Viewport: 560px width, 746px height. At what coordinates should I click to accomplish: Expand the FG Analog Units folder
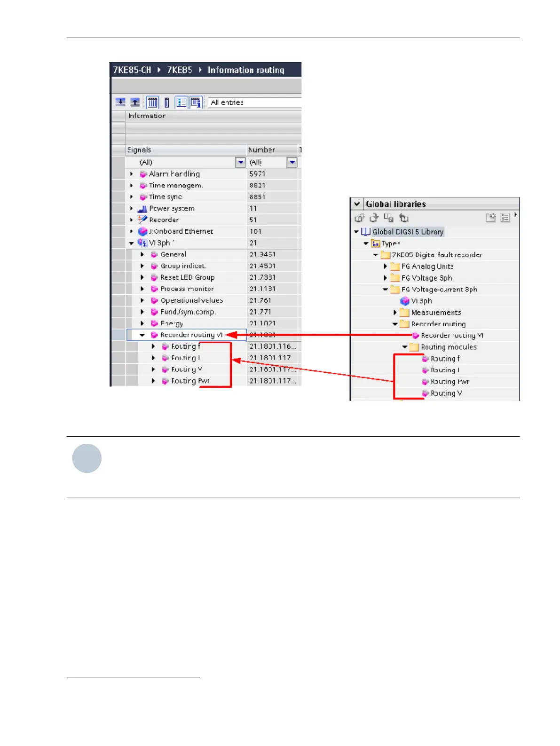[x=386, y=267]
